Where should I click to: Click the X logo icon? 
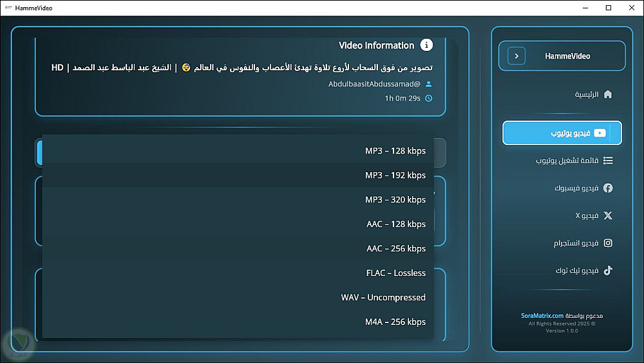(608, 215)
